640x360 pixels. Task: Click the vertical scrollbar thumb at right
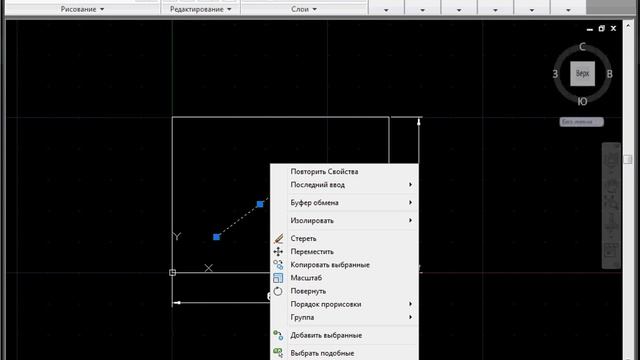pyautogui.click(x=628, y=159)
